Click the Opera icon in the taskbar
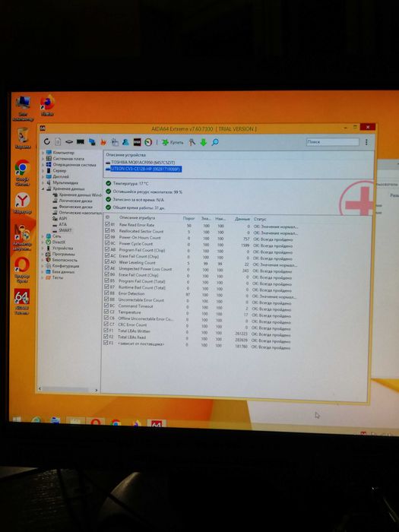Viewport: 399px width, 532px height. coord(96,423)
